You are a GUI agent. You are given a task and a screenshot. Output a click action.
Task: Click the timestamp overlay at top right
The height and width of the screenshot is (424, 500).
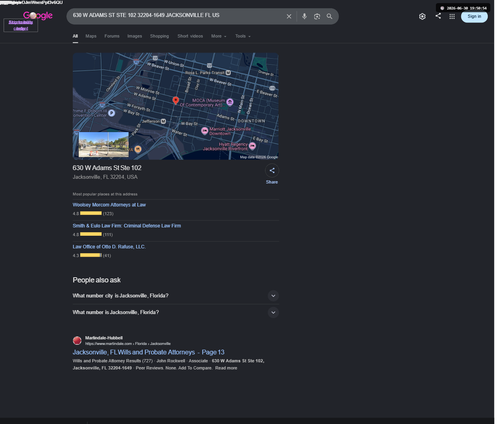coord(463,8)
